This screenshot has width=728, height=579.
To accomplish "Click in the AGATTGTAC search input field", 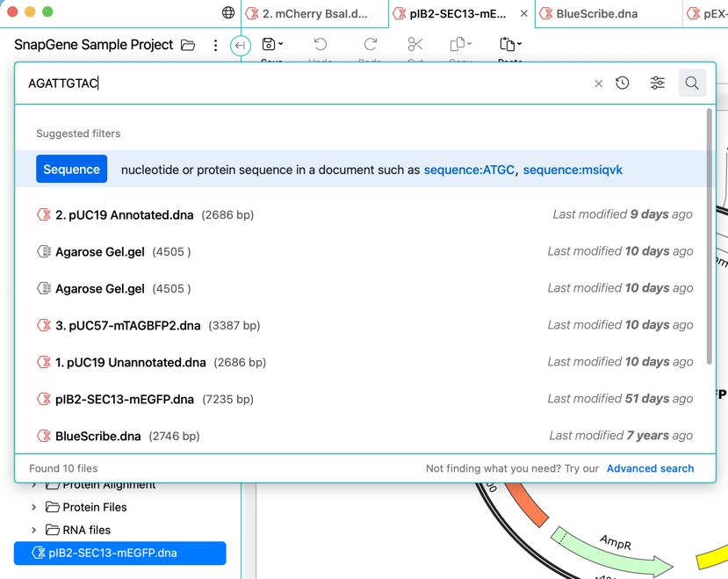I will tap(306, 83).
